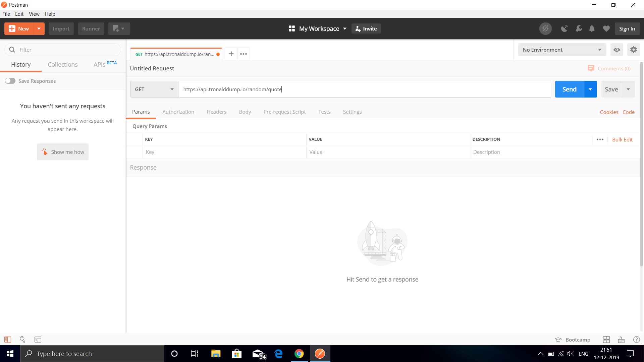Toggle the Save Responses switch

click(10, 81)
